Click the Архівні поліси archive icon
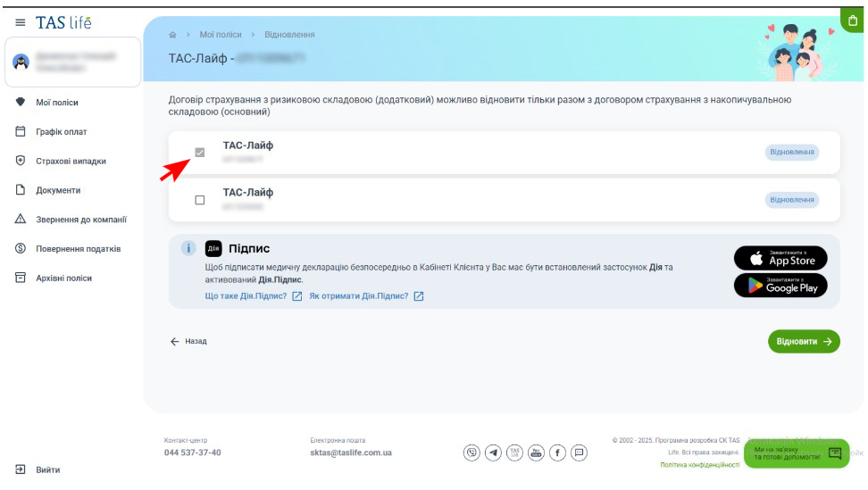 click(x=21, y=278)
